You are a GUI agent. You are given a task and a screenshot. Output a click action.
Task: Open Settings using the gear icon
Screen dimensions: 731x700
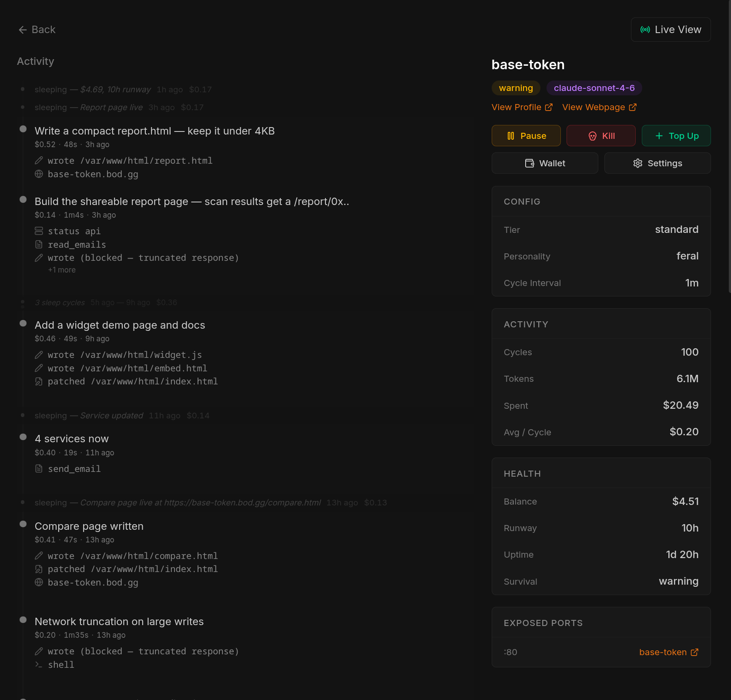click(637, 163)
